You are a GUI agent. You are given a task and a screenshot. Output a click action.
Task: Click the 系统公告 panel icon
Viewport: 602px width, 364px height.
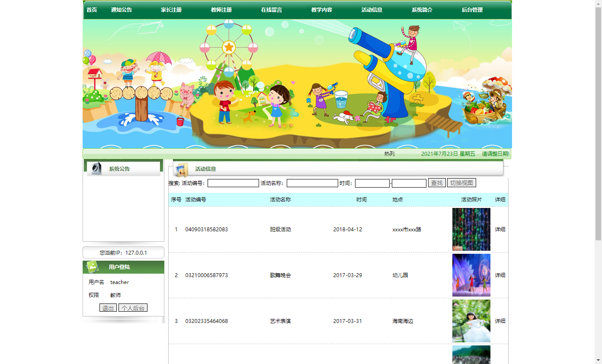pos(96,169)
